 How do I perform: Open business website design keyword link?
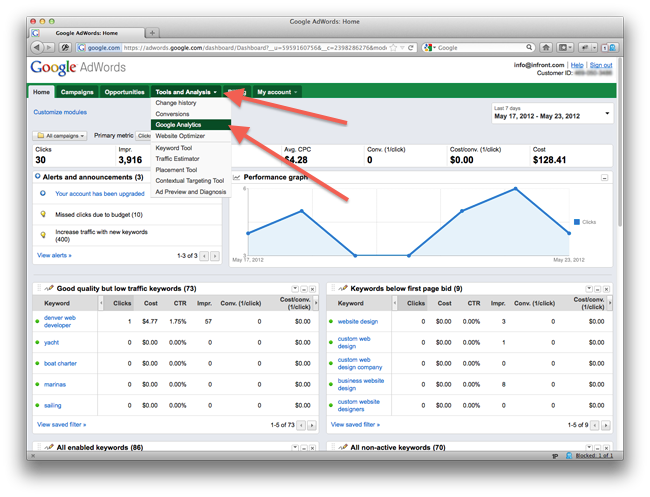pos(361,385)
